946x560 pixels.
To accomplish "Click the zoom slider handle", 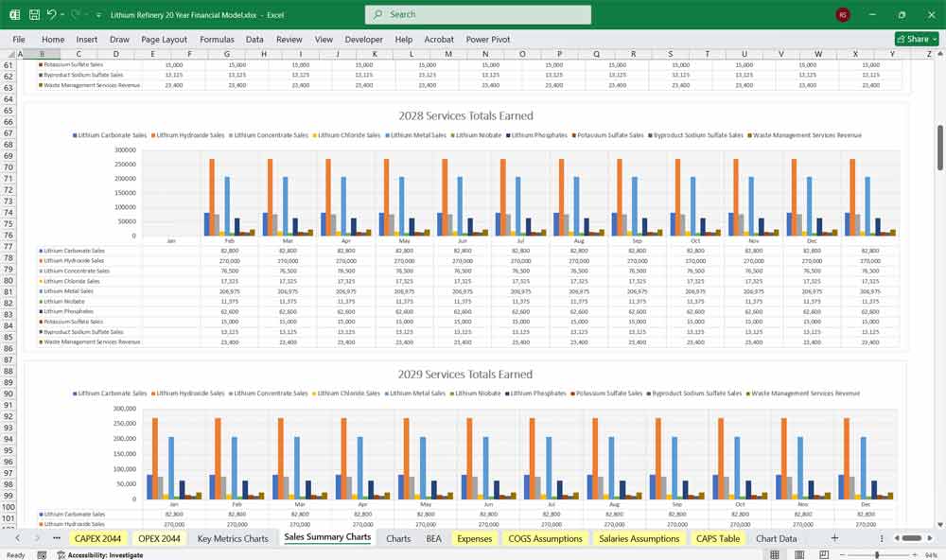I will 878,555.
